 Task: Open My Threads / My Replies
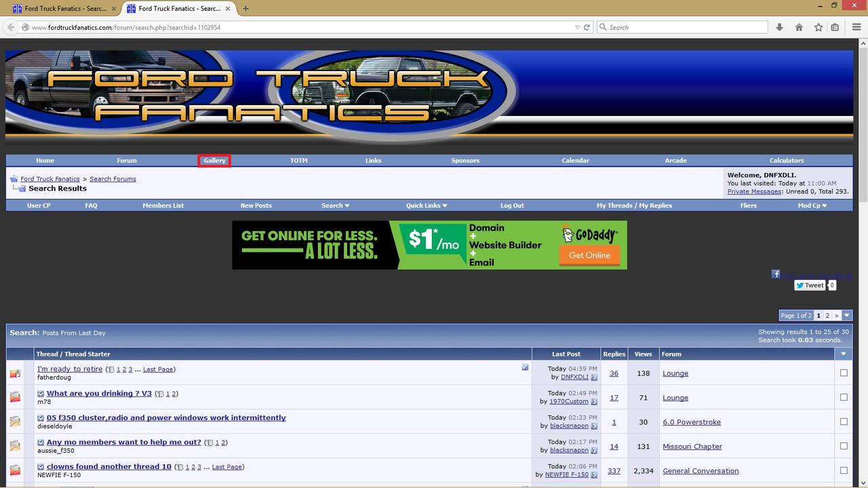[634, 205]
